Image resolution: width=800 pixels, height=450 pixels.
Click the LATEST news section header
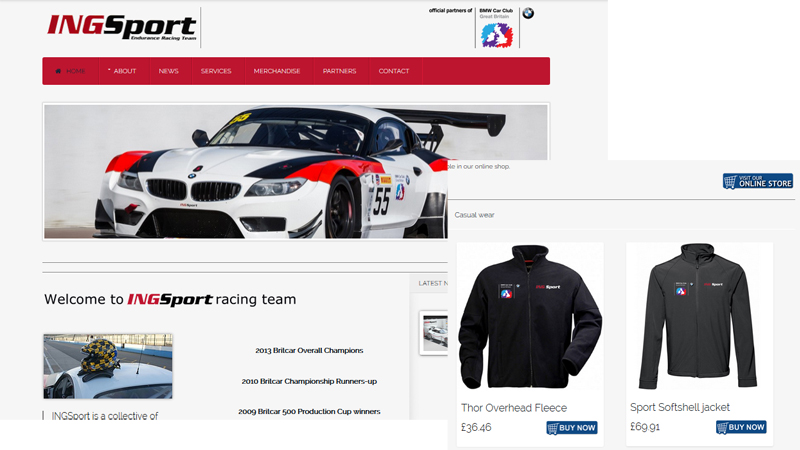pos(433,283)
